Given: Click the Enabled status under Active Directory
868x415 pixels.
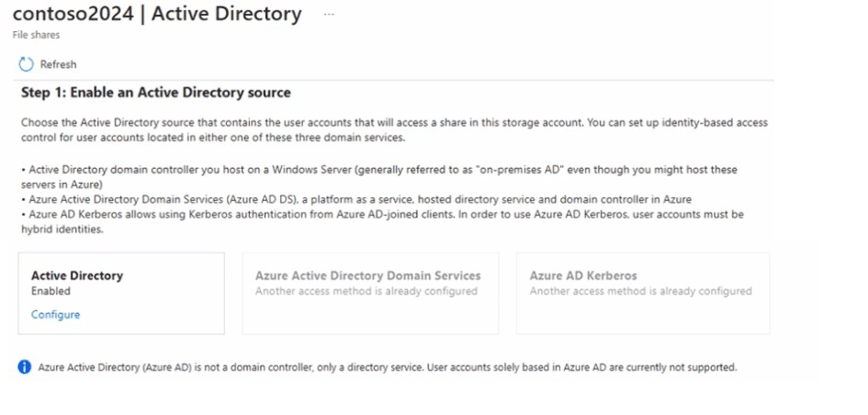Looking at the screenshot, I should point(51,291).
